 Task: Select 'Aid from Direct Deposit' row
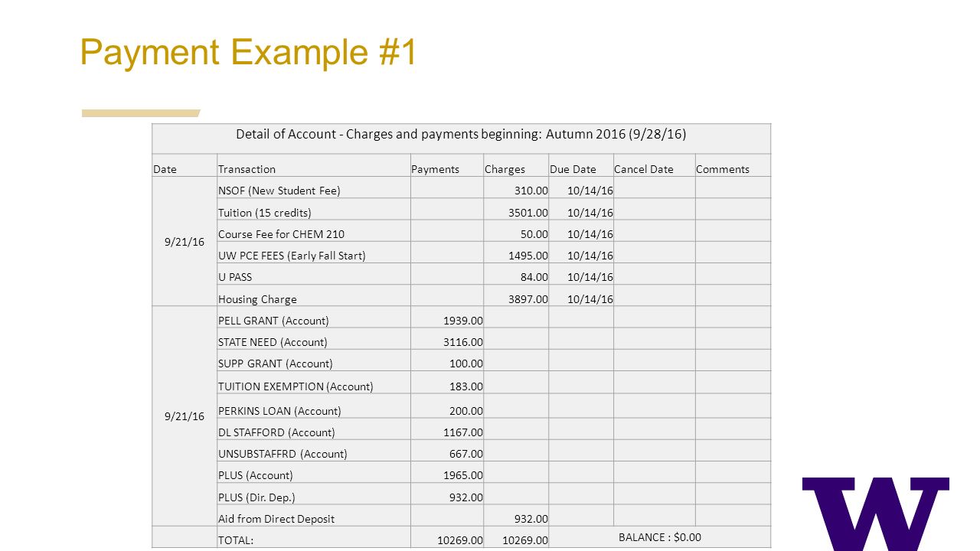tap(276, 519)
